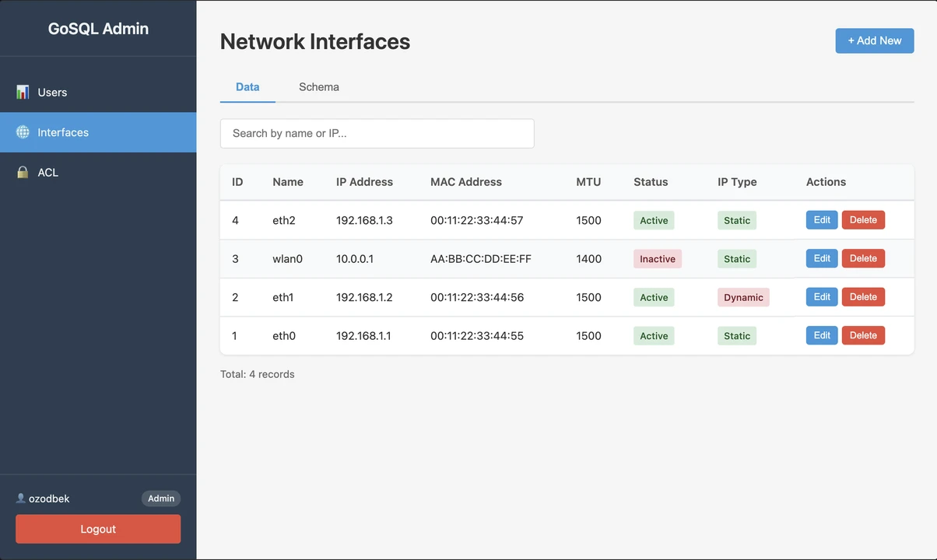The image size is (937, 560).
Task: Delete the eth2 interface row
Action: [863, 220]
